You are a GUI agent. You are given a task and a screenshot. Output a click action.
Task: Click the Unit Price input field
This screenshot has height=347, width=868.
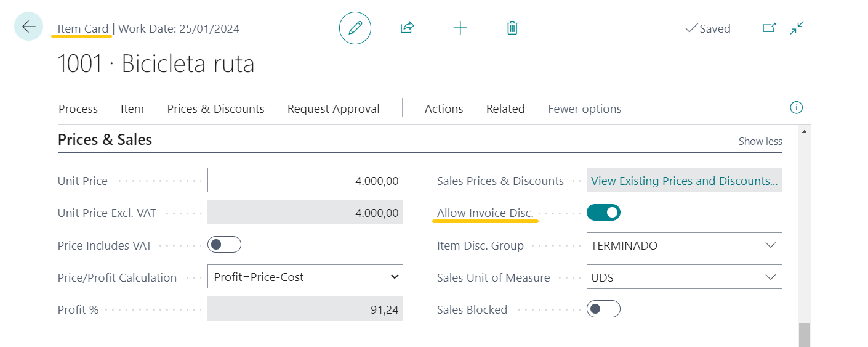pyautogui.click(x=305, y=181)
